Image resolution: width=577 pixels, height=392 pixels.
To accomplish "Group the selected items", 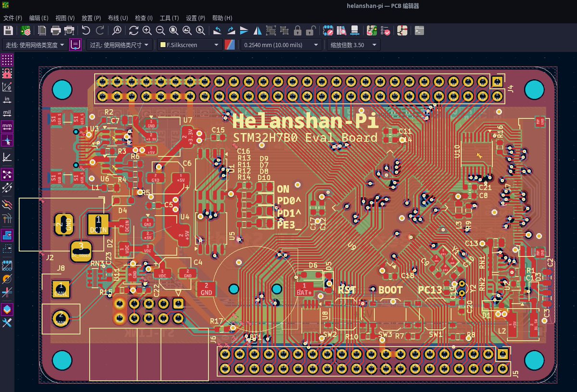I will [271, 31].
